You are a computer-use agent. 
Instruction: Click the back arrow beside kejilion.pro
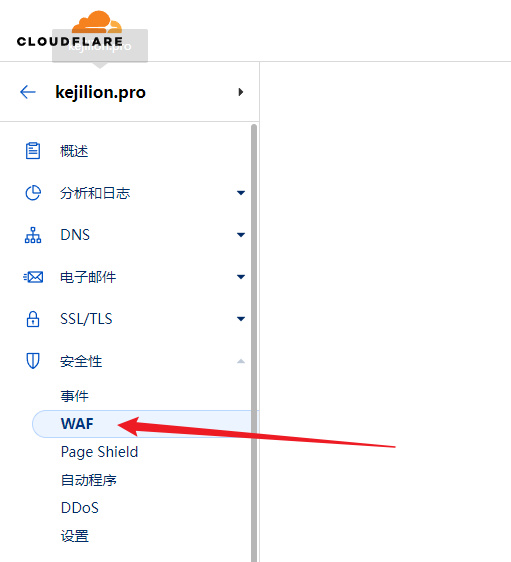coord(28,92)
